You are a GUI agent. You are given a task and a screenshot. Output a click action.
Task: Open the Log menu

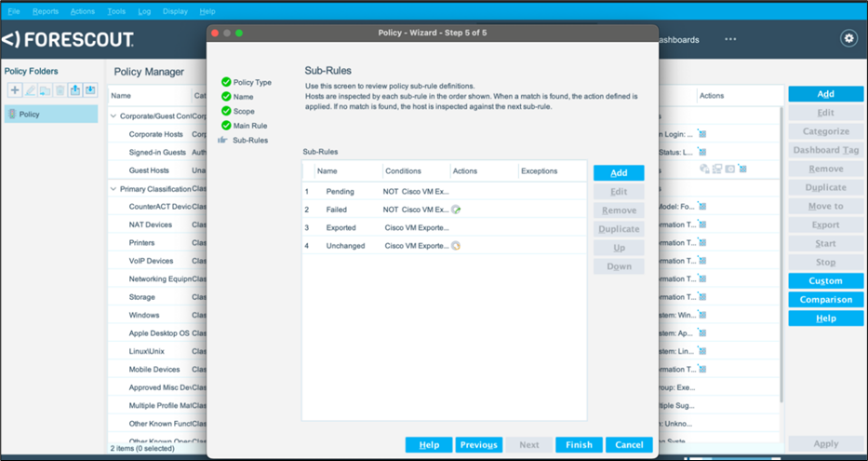144,11
